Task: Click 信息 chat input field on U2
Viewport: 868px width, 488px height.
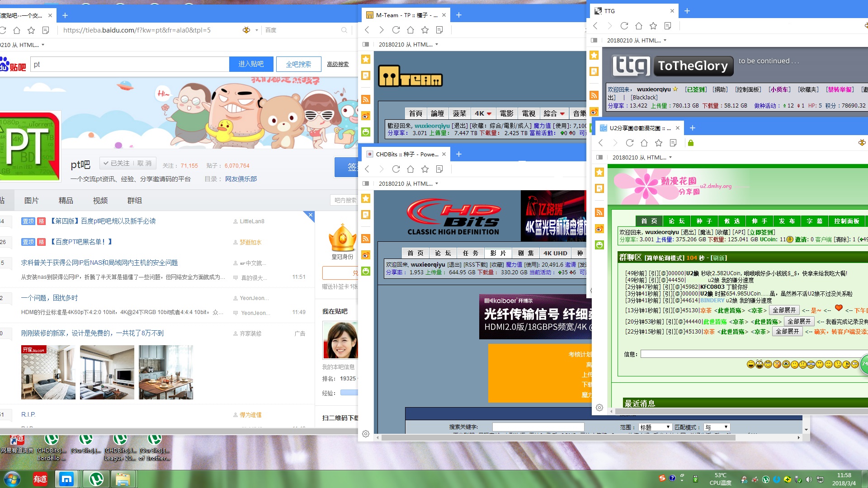Action: pyautogui.click(x=754, y=354)
